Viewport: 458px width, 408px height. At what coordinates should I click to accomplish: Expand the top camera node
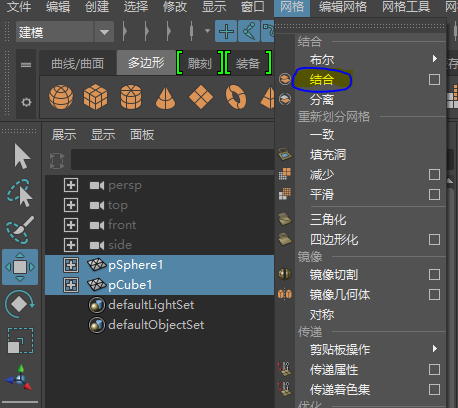coord(71,205)
